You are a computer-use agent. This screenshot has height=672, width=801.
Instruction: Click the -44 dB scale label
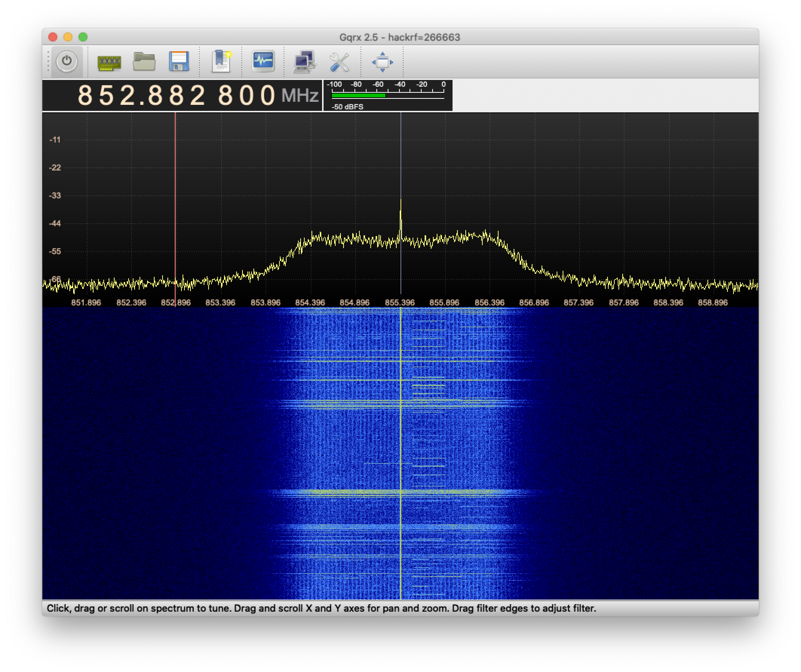tap(56, 223)
